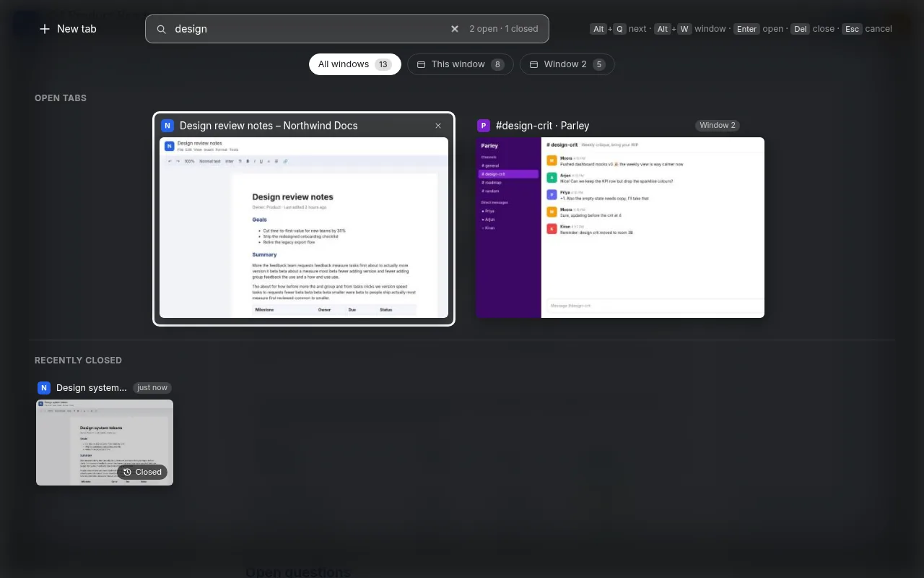Click the "#design-crit · Parley" card title
The width and height of the screenshot is (924, 578).
tap(543, 126)
